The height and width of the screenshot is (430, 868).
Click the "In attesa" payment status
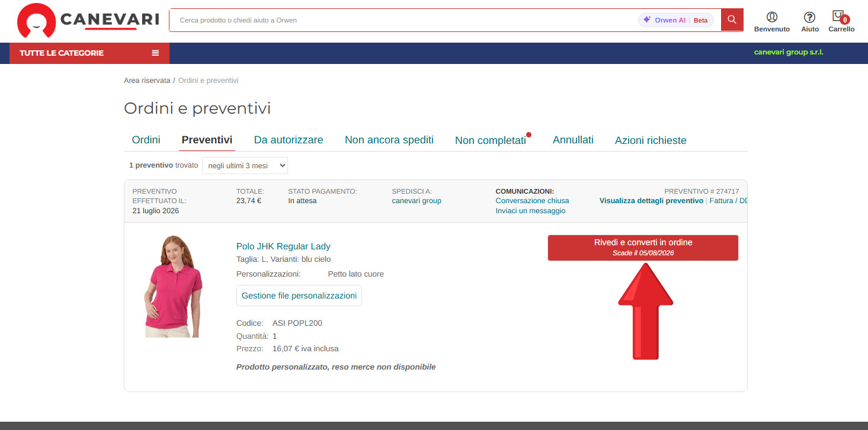302,201
